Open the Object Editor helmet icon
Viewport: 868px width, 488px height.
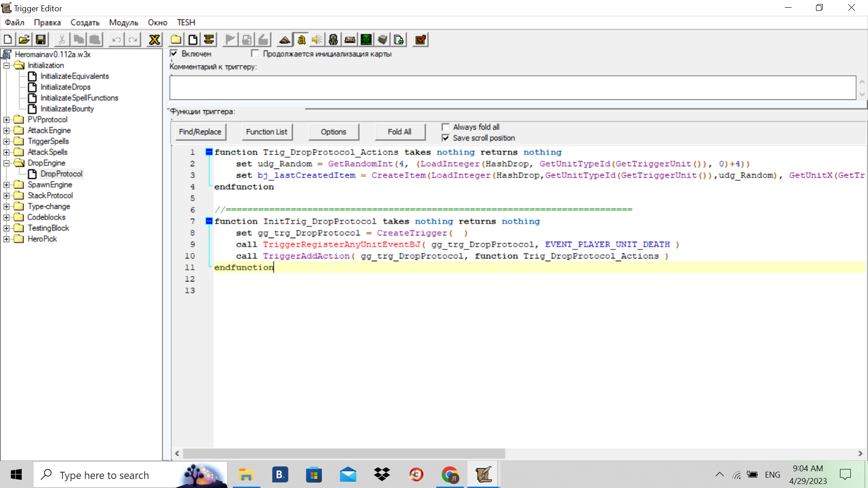[333, 40]
